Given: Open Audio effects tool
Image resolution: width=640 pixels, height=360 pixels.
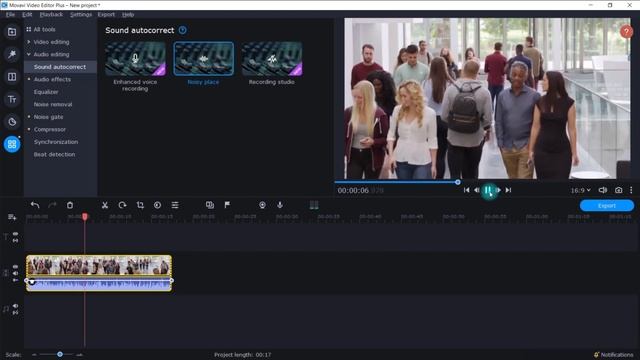Looking at the screenshot, I should pyautogui.click(x=52, y=80).
